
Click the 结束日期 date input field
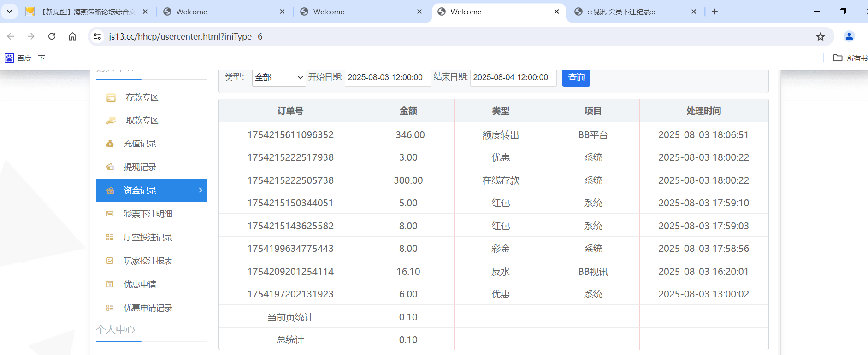click(x=512, y=77)
